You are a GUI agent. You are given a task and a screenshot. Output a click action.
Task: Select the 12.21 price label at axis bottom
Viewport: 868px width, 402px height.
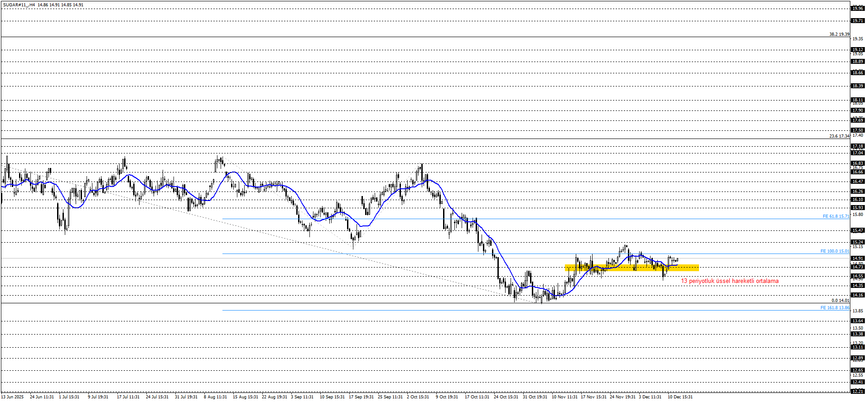pyautogui.click(x=858, y=391)
